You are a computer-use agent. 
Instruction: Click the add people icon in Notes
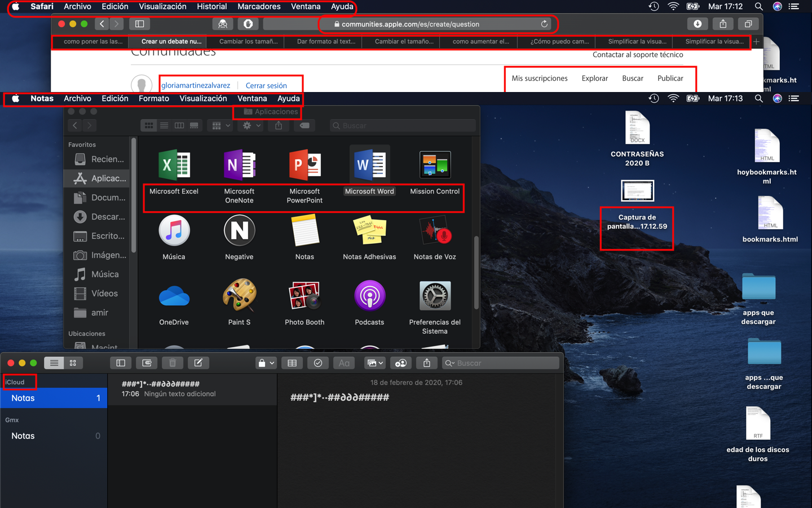pyautogui.click(x=401, y=363)
